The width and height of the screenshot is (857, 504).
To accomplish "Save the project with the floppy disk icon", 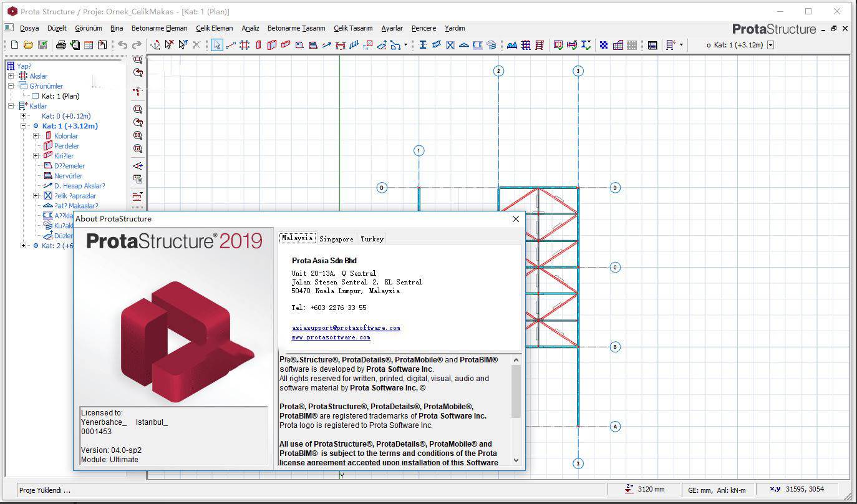I will (42, 45).
